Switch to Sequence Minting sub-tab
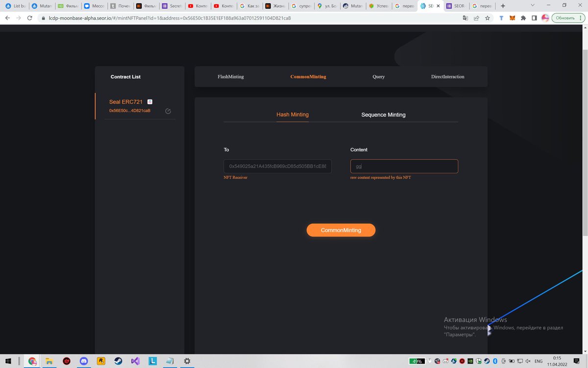The width and height of the screenshot is (588, 368). pyautogui.click(x=383, y=114)
